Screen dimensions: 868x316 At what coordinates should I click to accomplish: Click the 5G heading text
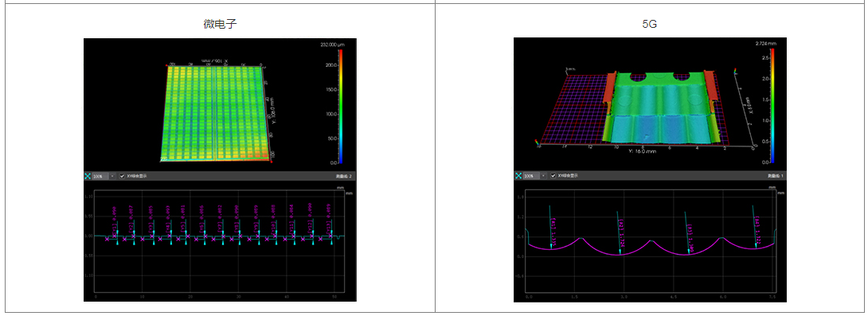(649, 25)
